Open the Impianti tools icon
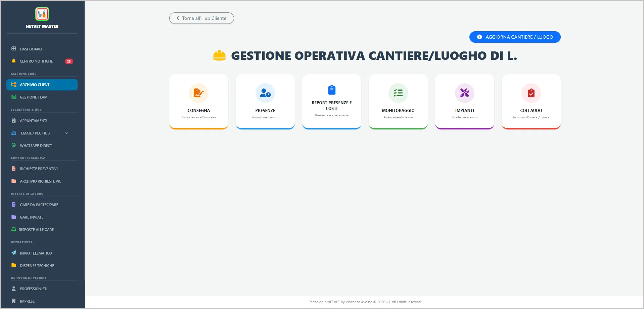Screen dimensions: 644x309 [465, 93]
